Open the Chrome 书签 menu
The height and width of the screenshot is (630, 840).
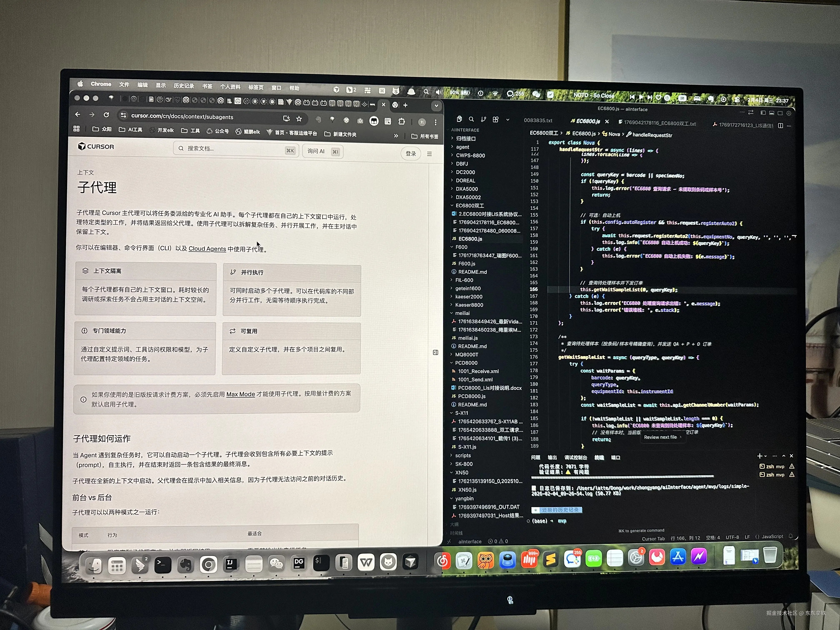pos(207,86)
